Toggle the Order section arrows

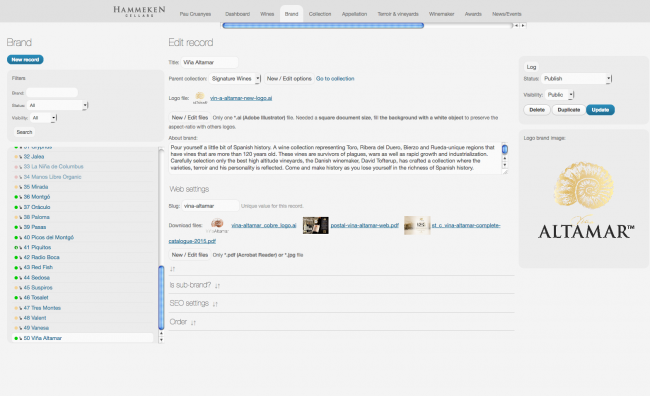click(x=193, y=323)
